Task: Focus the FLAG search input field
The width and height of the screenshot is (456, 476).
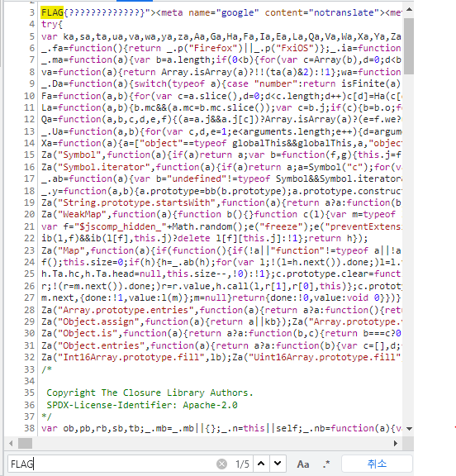Action: click(x=112, y=464)
